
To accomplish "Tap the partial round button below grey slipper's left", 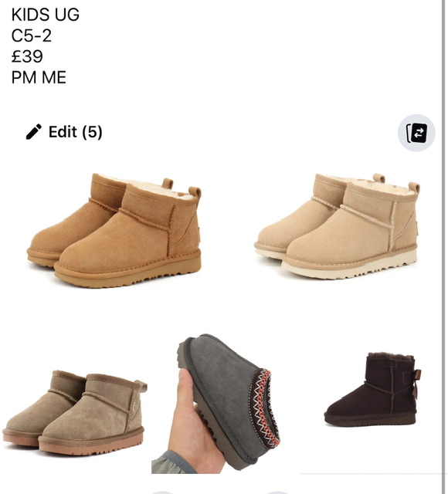I will pyautogui.click(x=163, y=492).
